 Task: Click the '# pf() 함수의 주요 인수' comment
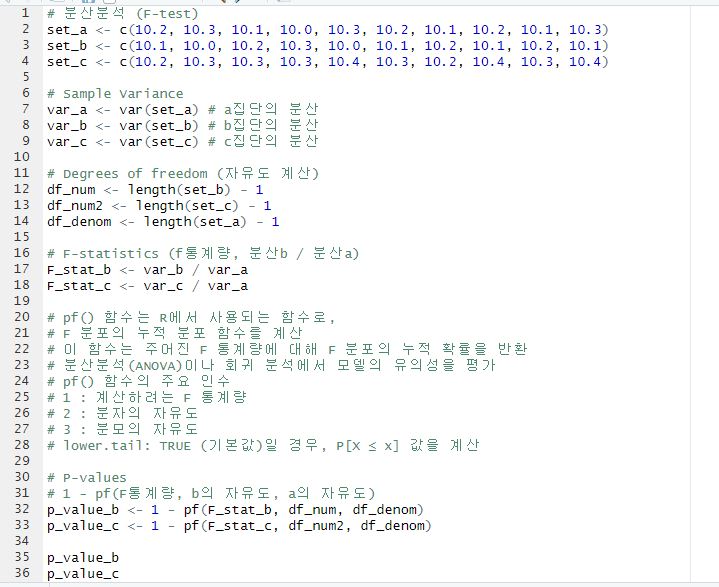138,381
